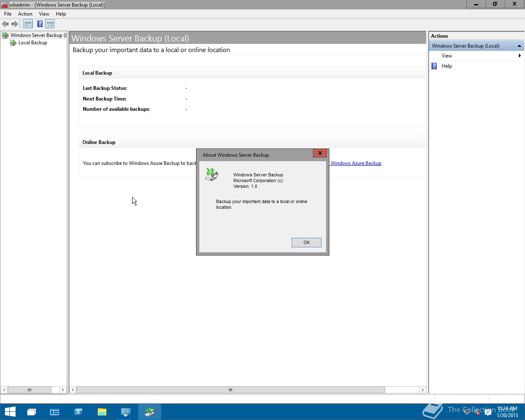Toggle Show/Hide Console Tree toolbar icon

coord(27,24)
